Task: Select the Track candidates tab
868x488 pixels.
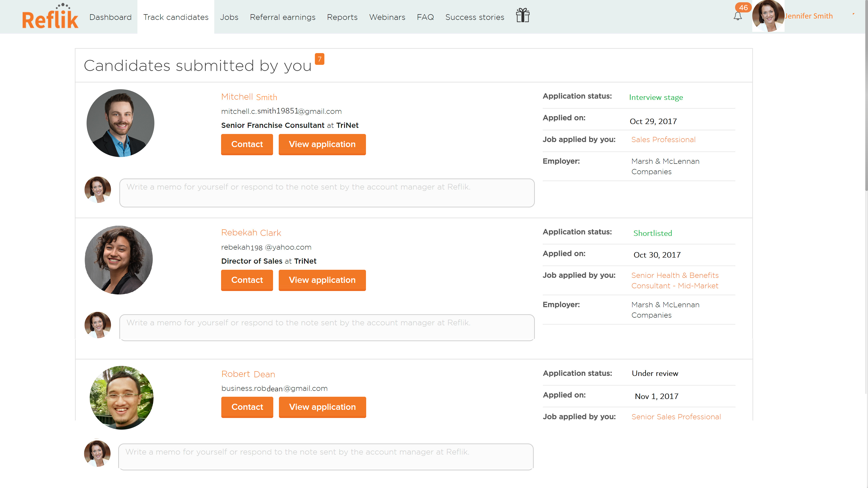Action: tap(176, 17)
